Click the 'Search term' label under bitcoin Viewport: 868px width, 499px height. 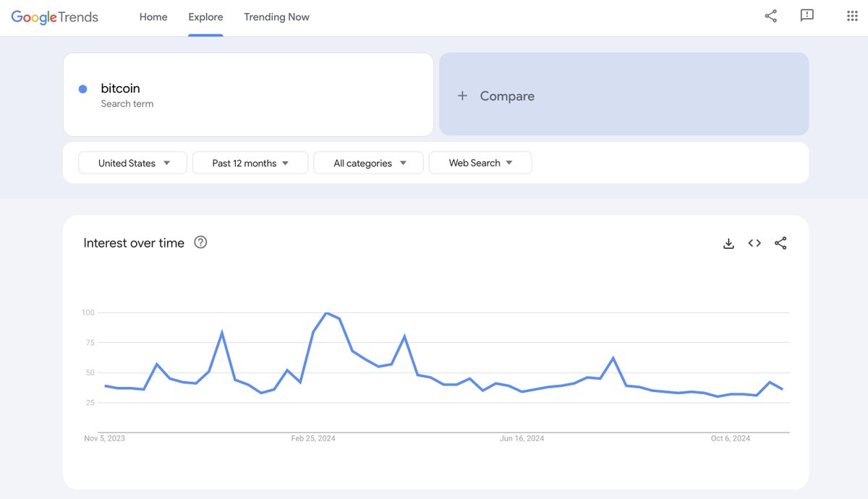[127, 103]
